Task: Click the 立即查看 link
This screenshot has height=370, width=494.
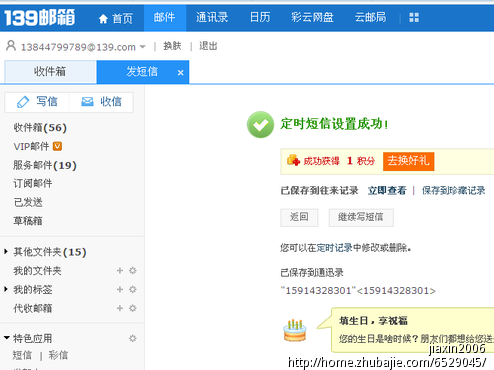Action: coord(387,191)
